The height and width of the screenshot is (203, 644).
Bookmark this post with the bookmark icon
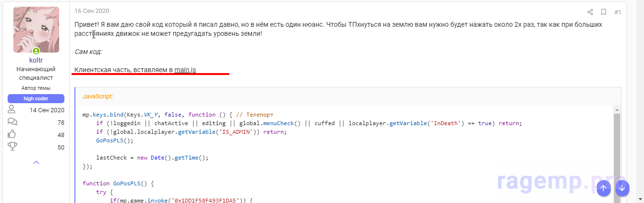[x=603, y=12]
